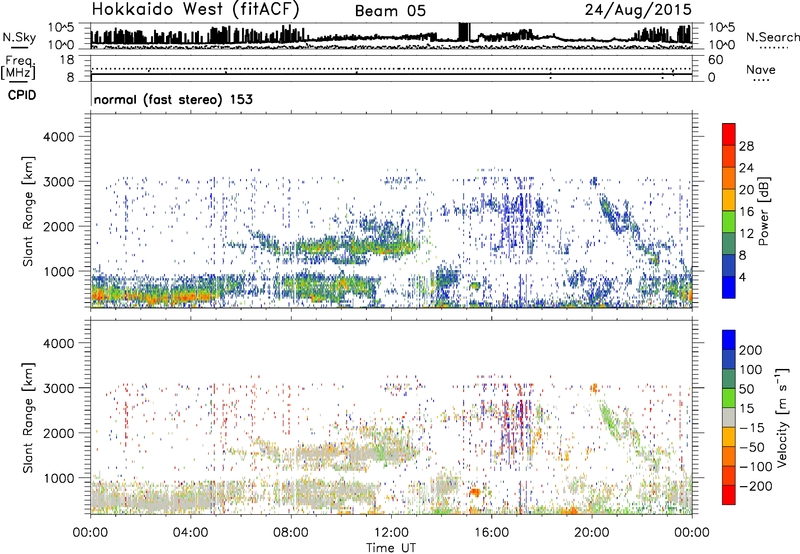The image size is (800, 554).
Task: Pick the 12–16 dB light green Power segment
Action: click(729, 222)
